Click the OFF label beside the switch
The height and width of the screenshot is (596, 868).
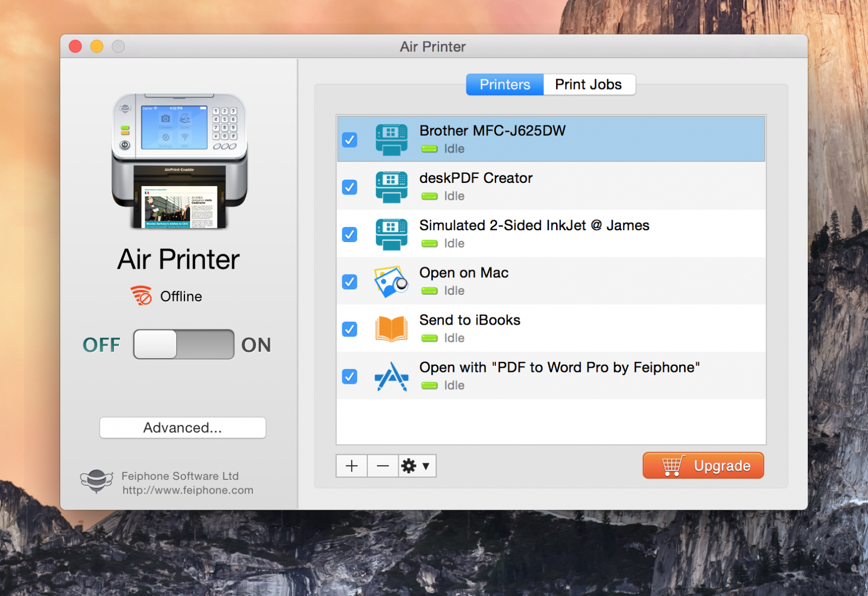(x=101, y=345)
